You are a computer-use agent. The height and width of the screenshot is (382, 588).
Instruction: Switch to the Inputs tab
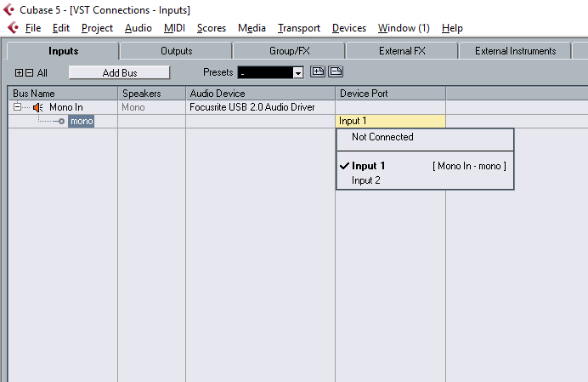click(63, 51)
